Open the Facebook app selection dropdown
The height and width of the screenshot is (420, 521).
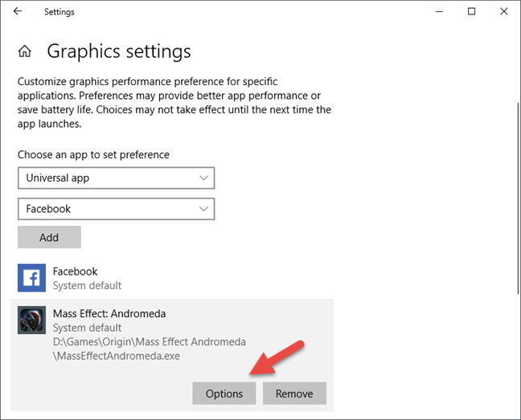tap(116, 209)
